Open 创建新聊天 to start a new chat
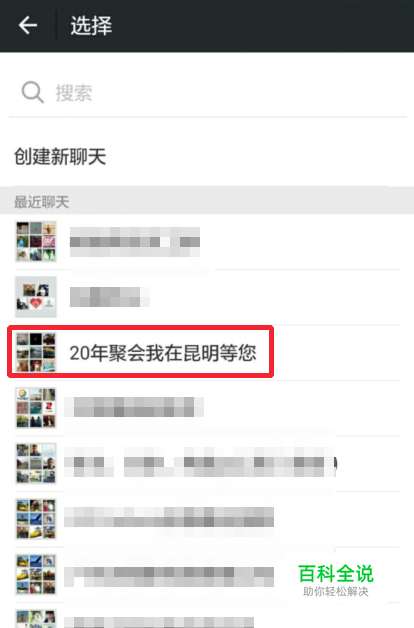The height and width of the screenshot is (628, 414). (60, 156)
